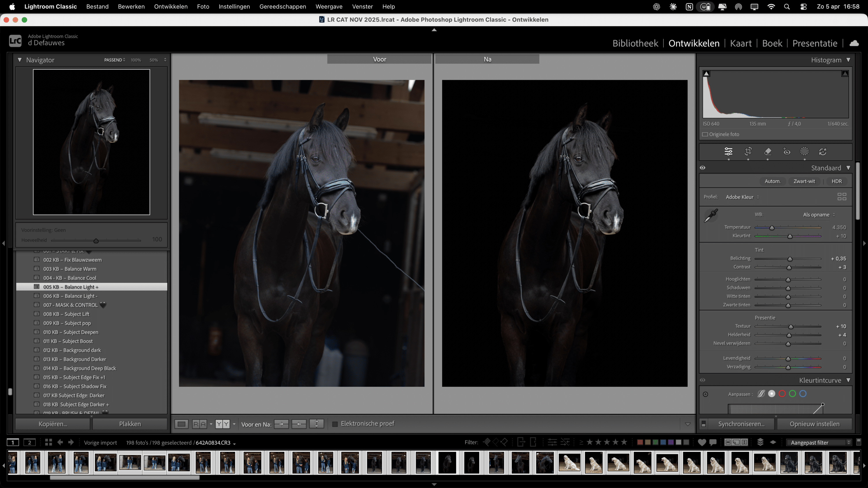Image resolution: width=868 pixels, height=488 pixels.
Task: Switch to the Bibliotheek module
Action: point(635,43)
